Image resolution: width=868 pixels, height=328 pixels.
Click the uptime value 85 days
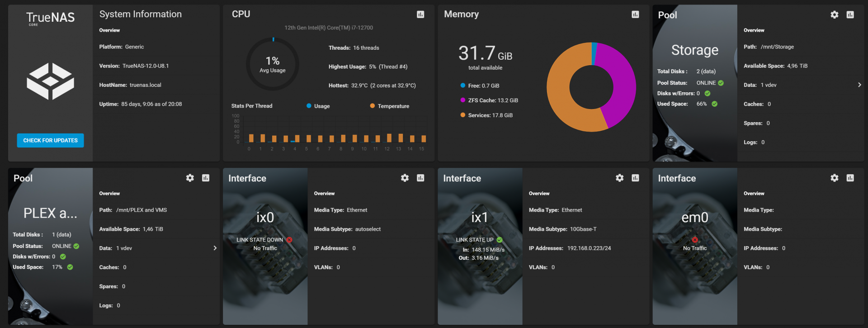point(151,104)
